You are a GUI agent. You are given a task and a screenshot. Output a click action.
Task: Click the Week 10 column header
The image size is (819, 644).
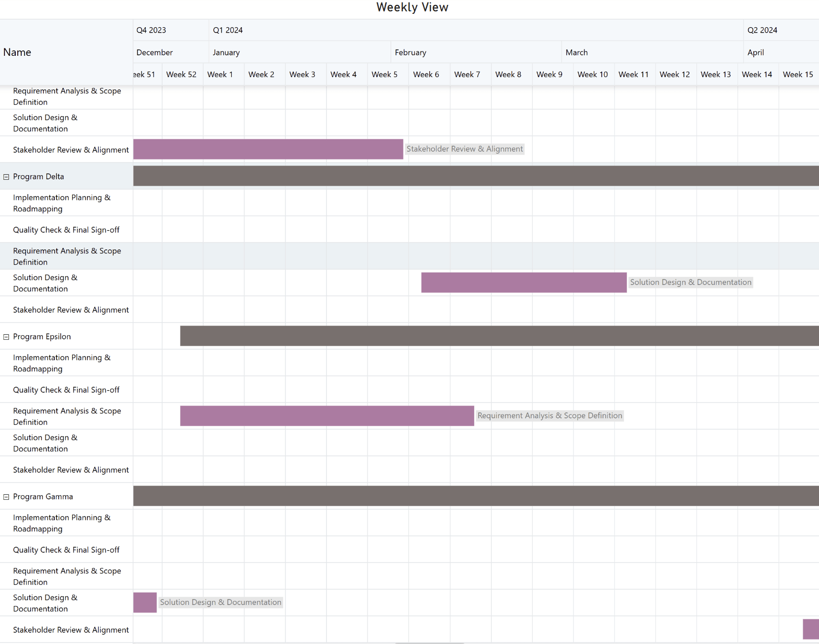(x=592, y=75)
